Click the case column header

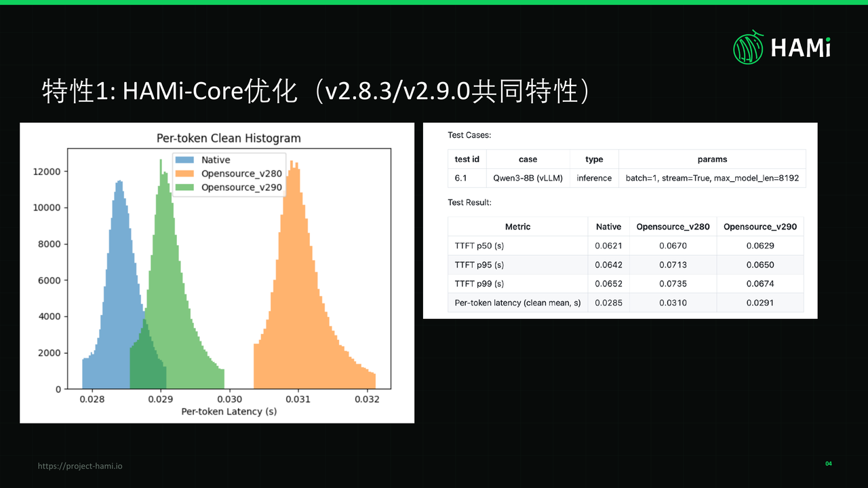(x=528, y=159)
